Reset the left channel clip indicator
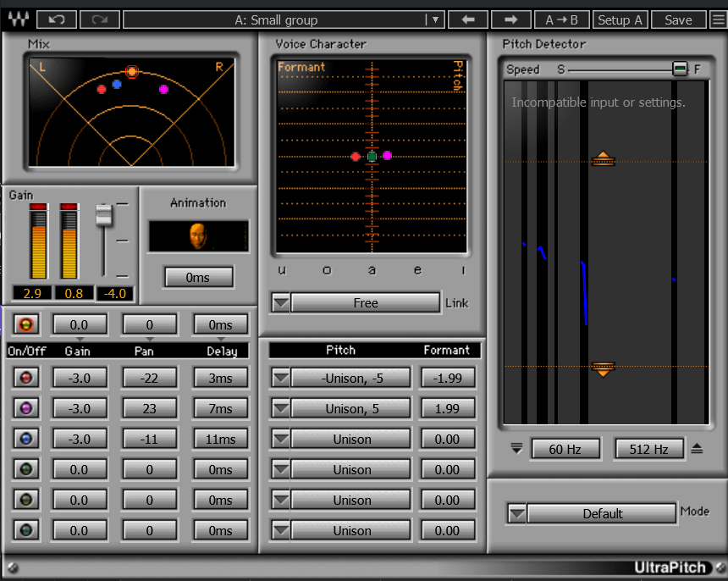 pyautogui.click(x=39, y=207)
